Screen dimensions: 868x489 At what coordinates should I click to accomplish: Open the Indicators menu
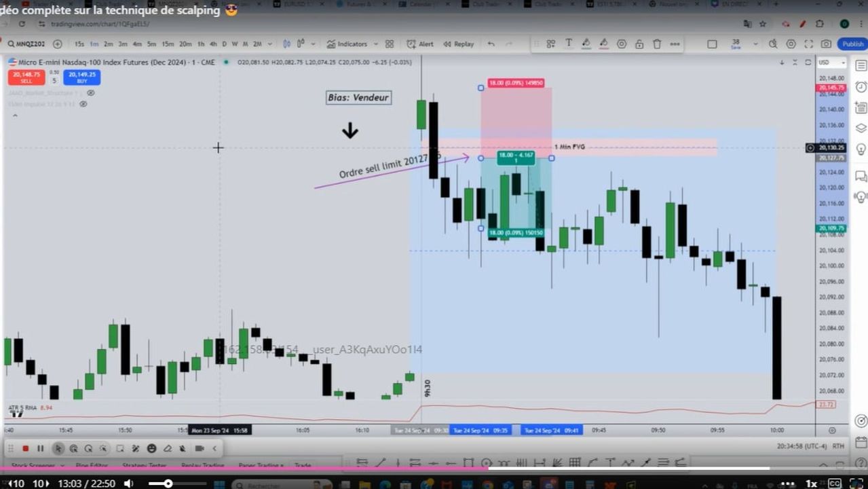[x=347, y=44]
